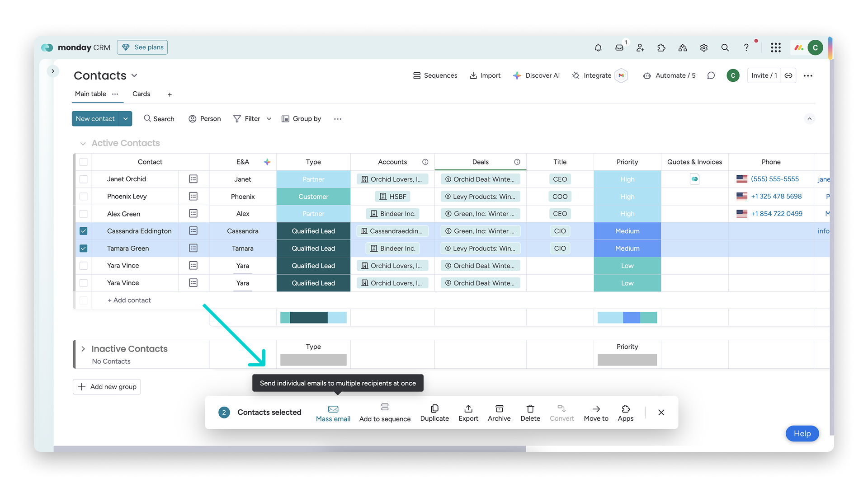Viewport: 868px width, 488px height.
Task: Click Add to sequence action
Action: pos(385,413)
